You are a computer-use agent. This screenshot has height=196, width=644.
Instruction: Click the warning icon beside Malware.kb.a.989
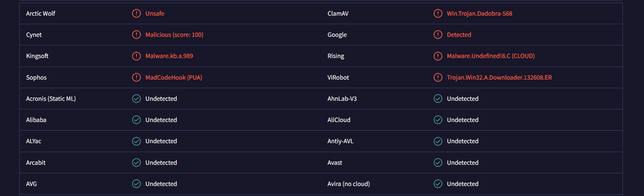pos(136,56)
